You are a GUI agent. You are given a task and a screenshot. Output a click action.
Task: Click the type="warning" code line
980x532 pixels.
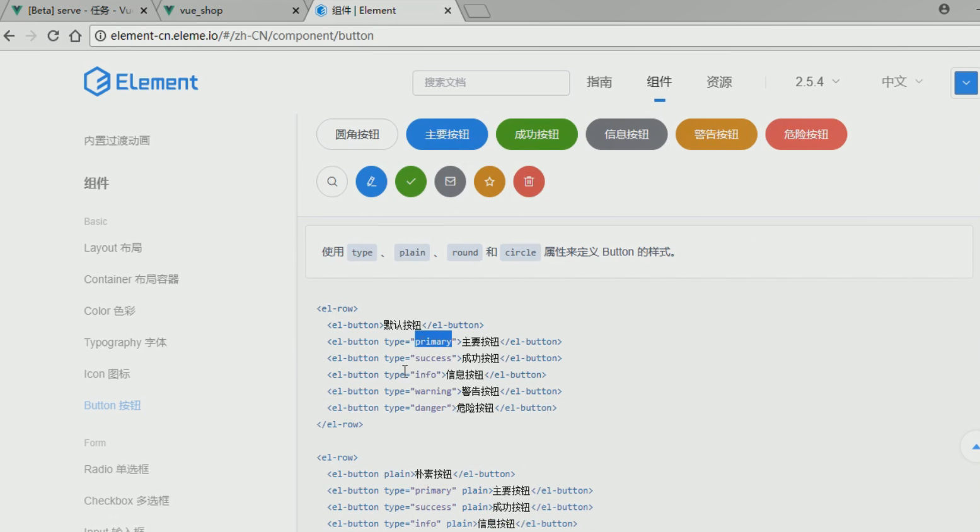click(444, 391)
